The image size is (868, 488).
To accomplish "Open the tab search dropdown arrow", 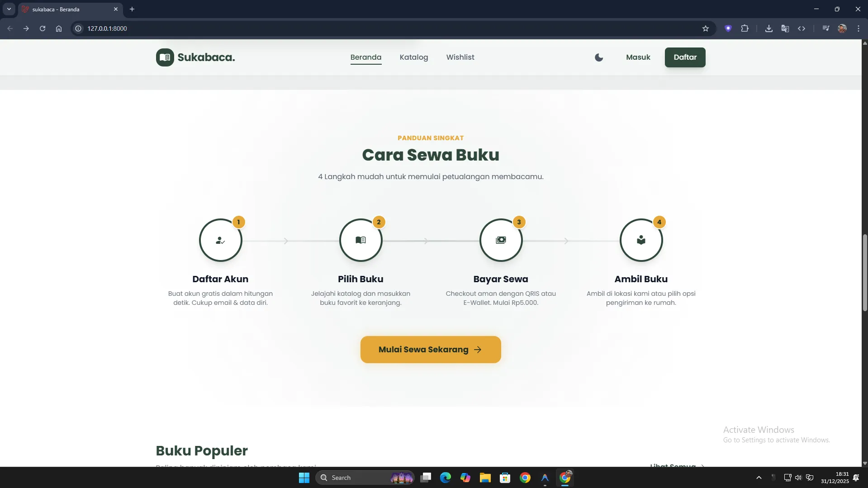I will 9,9.
